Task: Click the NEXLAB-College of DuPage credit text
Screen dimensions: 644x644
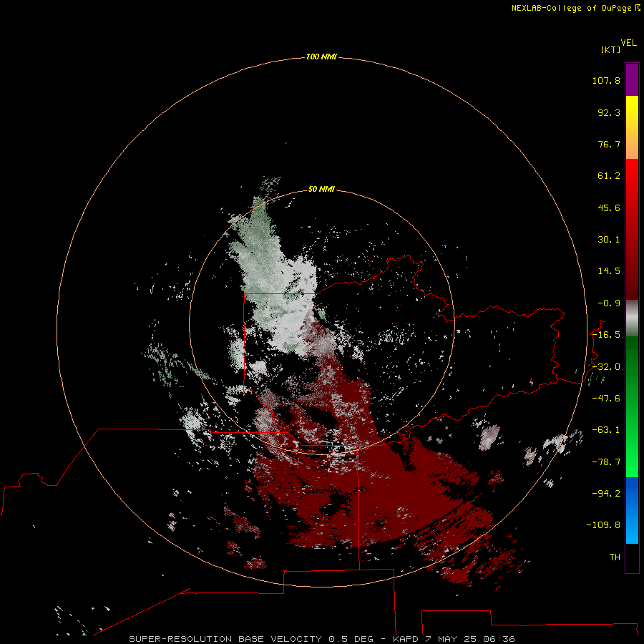Action: [576, 8]
